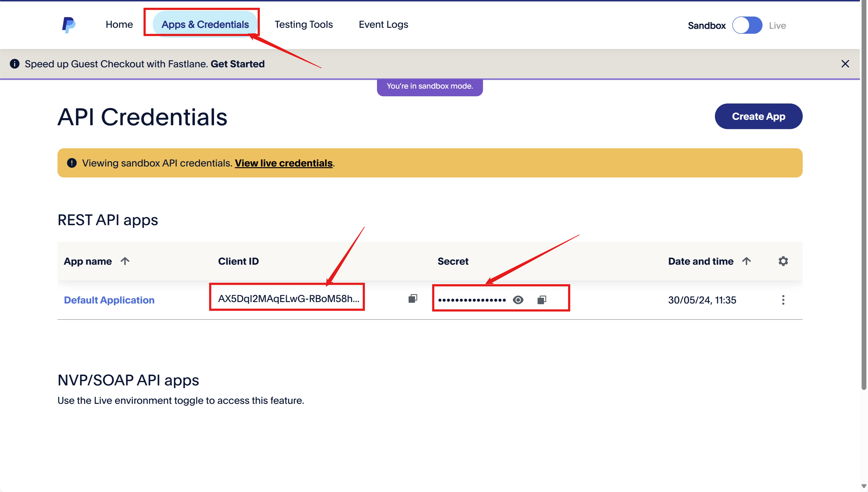Copy the Client ID value
Screen dimensions: 868x492
click(x=413, y=299)
